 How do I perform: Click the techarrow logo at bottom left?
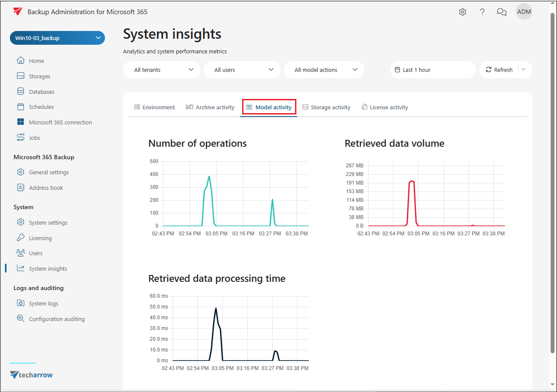[x=31, y=375]
